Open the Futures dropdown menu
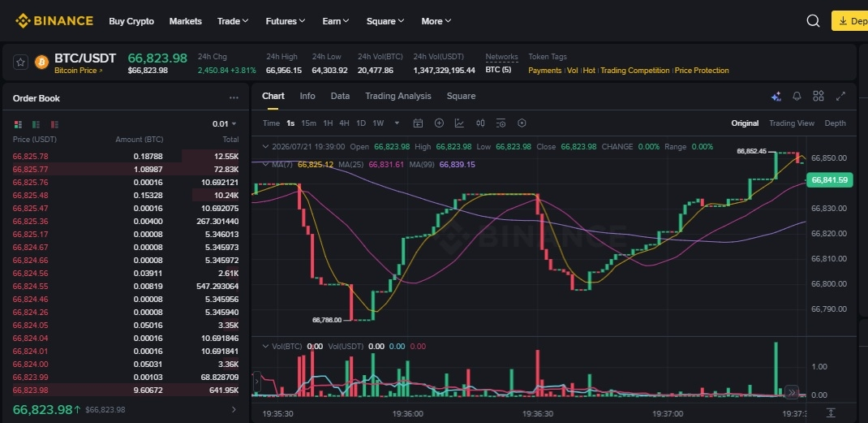Viewport: 868px width, 423px height. point(286,21)
